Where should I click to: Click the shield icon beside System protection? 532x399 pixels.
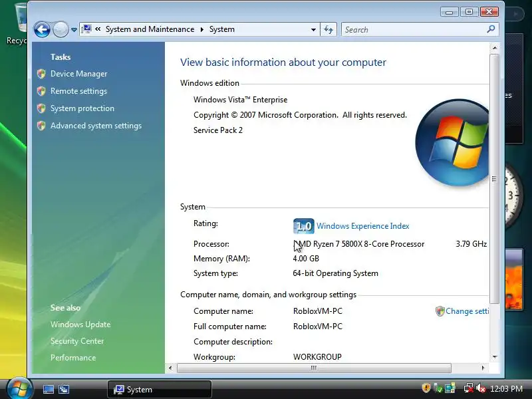41,108
